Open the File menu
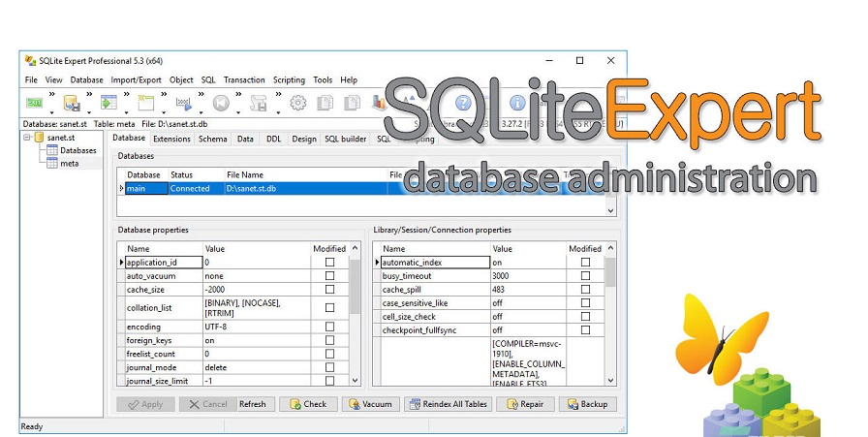 (32, 79)
